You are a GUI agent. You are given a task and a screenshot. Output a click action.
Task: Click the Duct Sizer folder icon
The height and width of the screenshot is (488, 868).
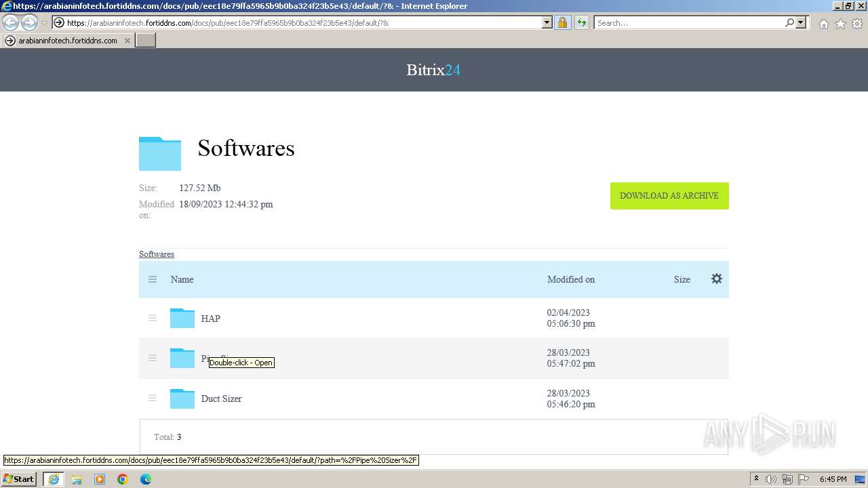182,398
